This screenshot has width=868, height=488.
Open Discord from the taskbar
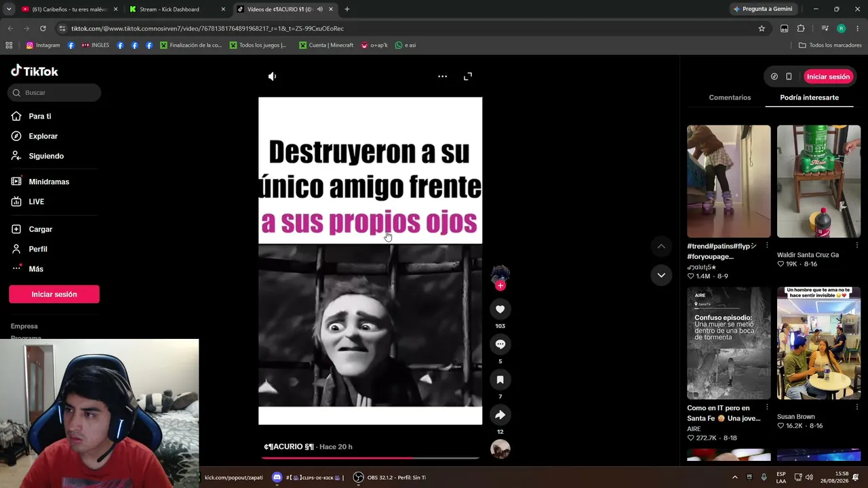[x=277, y=477]
